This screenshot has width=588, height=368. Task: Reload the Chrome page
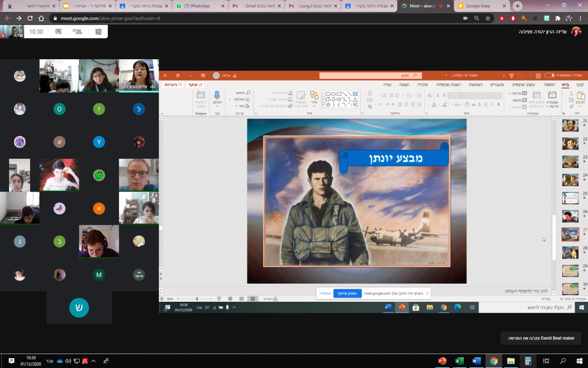click(x=30, y=18)
